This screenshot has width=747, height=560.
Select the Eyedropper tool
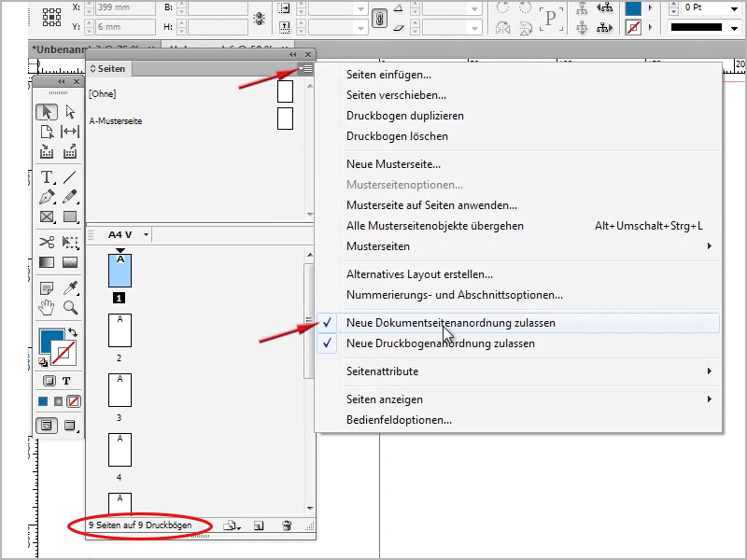pyautogui.click(x=70, y=288)
